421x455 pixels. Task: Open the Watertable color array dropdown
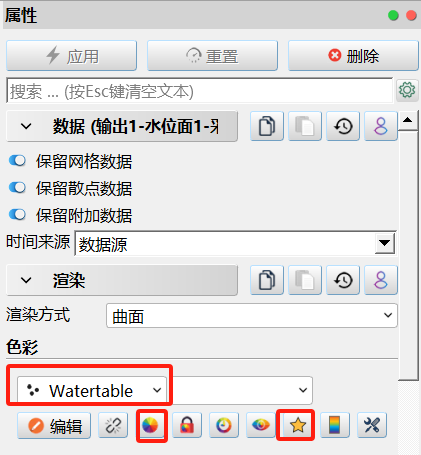click(92, 390)
